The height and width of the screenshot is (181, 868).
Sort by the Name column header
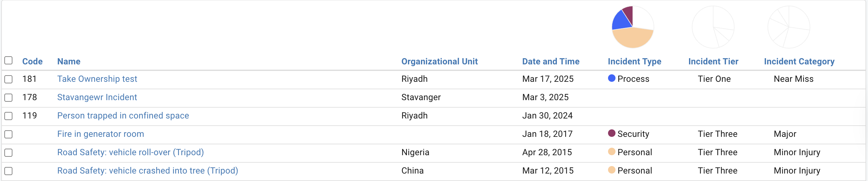tap(69, 62)
